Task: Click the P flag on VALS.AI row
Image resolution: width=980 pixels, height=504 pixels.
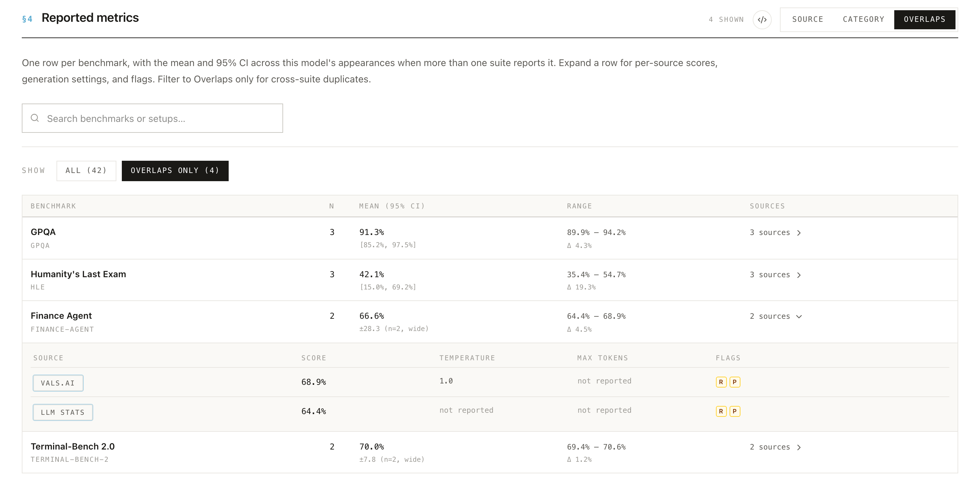Action: point(735,382)
